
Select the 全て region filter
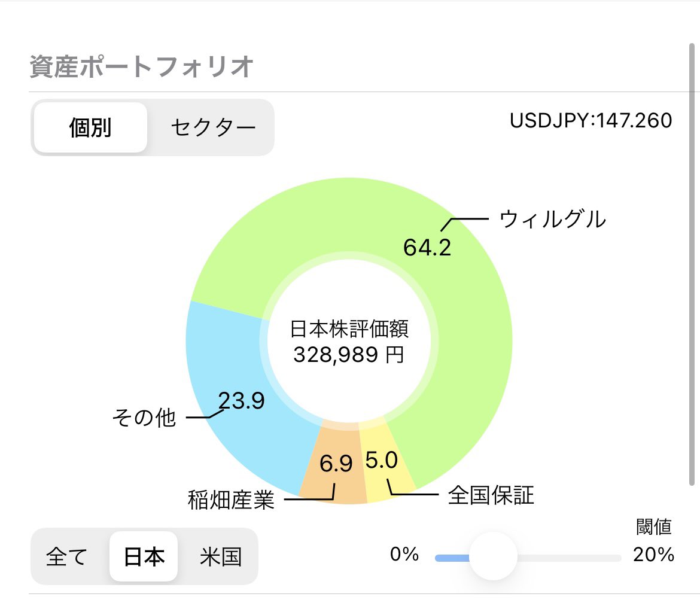[67, 556]
